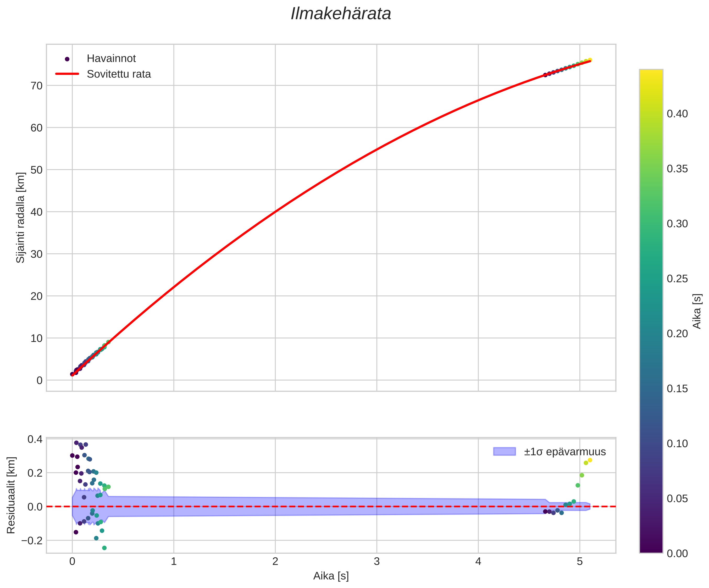
Task: Click the Residuaalit [km] axis label
Action: point(11,495)
